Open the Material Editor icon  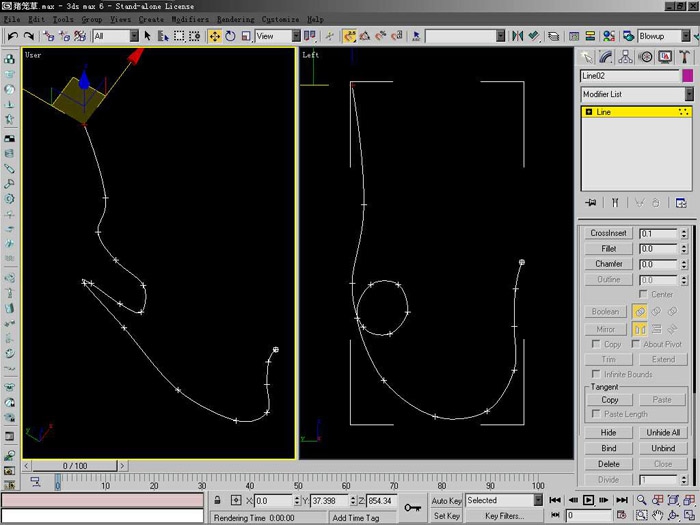608,36
